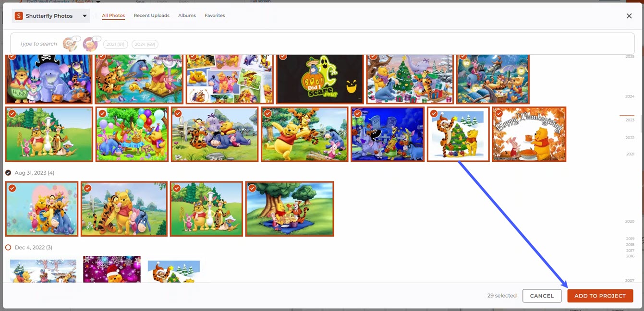Click the Type to search field
Viewport: 644px width, 311px height.
click(x=322, y=44)
